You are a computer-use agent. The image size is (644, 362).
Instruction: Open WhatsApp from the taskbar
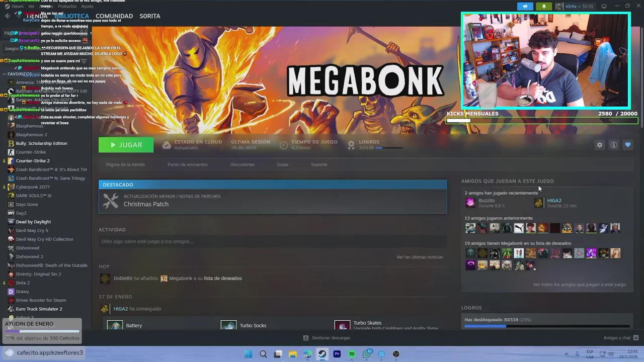[x=367, y=354]
